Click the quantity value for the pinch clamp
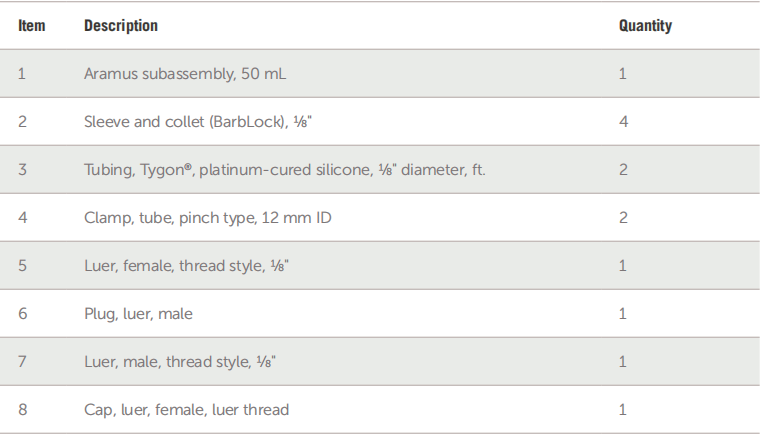 623,218
